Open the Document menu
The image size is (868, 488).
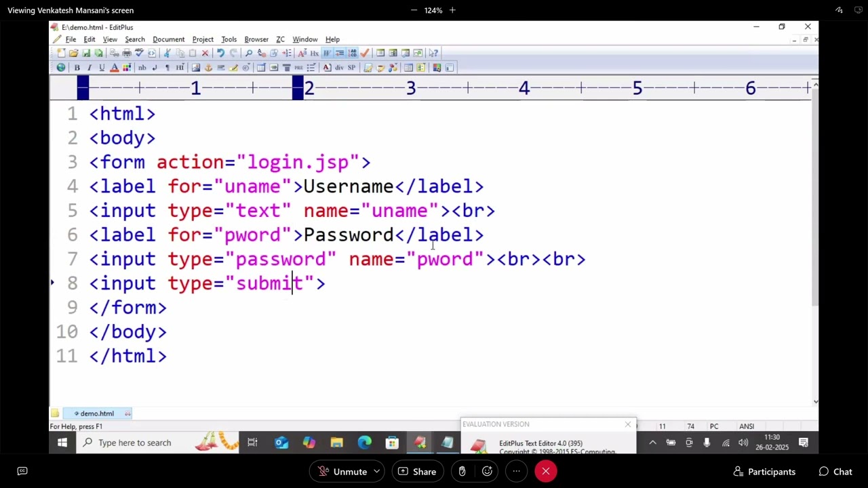pyautogui.click(x=169, y=39)
